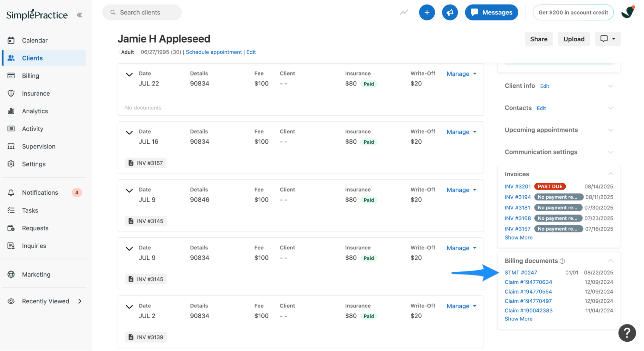Expand Upcoming appointments section
The width and height of the screenshot is (644, 351).
(610, 130)
